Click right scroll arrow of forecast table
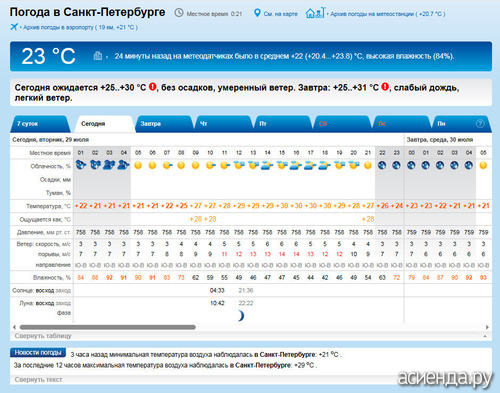Image resolution: width=500 pixels, height=393 pixels. [x=487, y=327]
